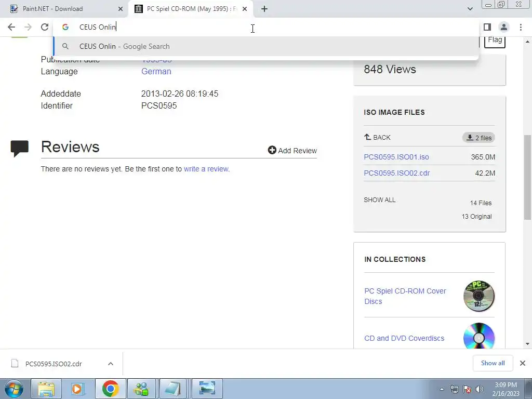Open the PC Spiel CD-ROM Cover Discs collection

click(x=405, y=296)
